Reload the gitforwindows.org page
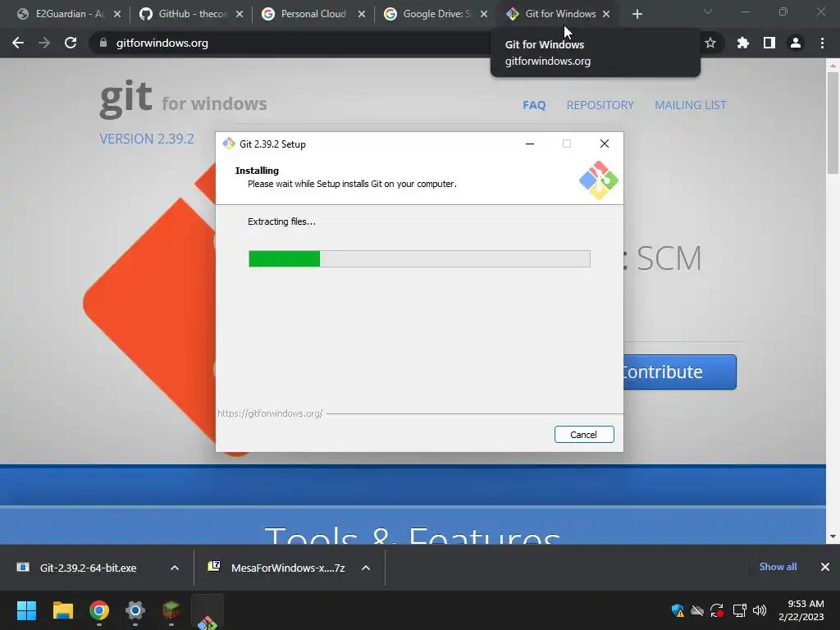 pos(71,43)
